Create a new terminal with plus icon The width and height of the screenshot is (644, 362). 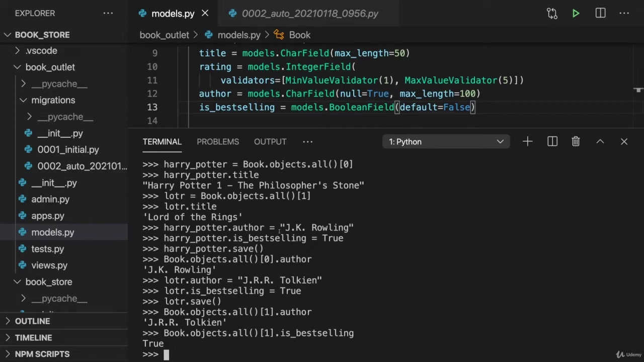pyautogui.click(x=527, y=142)
